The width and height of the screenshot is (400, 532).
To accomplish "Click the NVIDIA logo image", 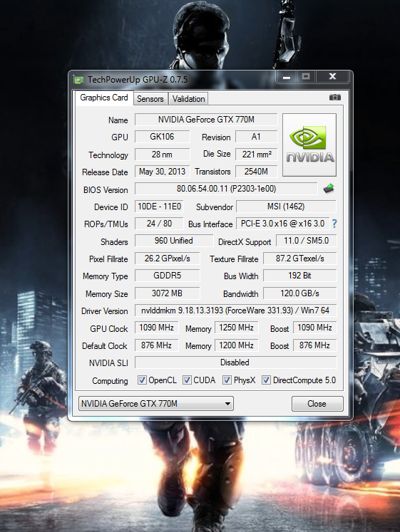I will (x=309, y=145).
